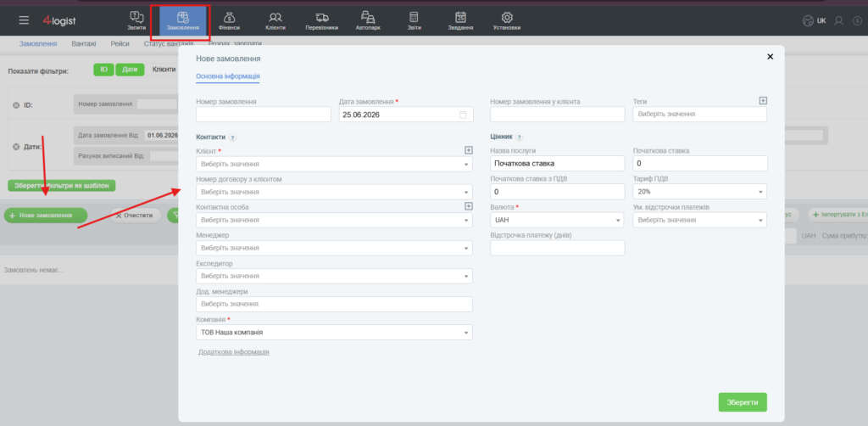Expand the Клієнт dropdown
The width and height of the screenshot is (868, 426).
coord(466,165)
